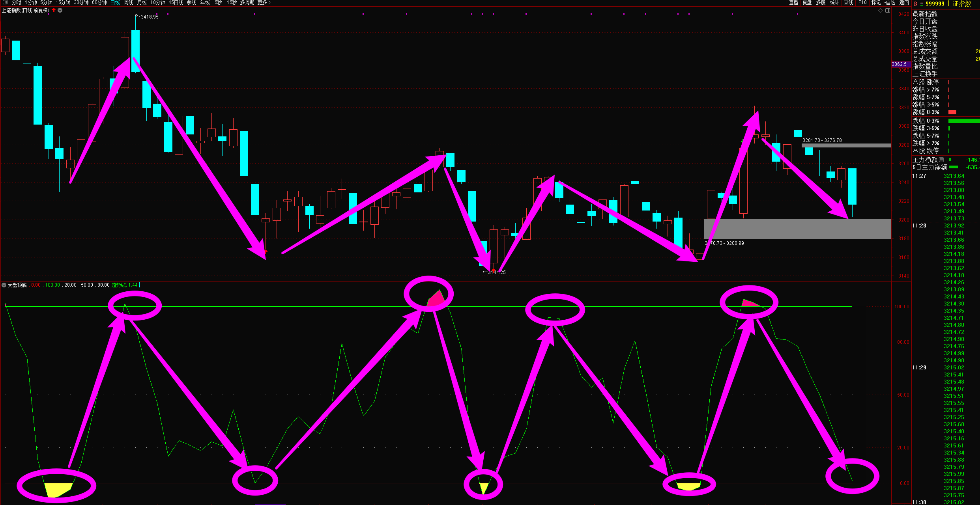Screen dimensions: 980x505
Task: Select the 60分钟 timeframe tab
Action: point(99,2)
